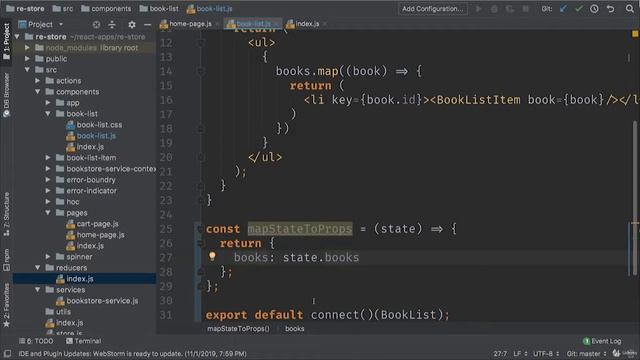Open the npm side tool tab

[x=6, y=260]
